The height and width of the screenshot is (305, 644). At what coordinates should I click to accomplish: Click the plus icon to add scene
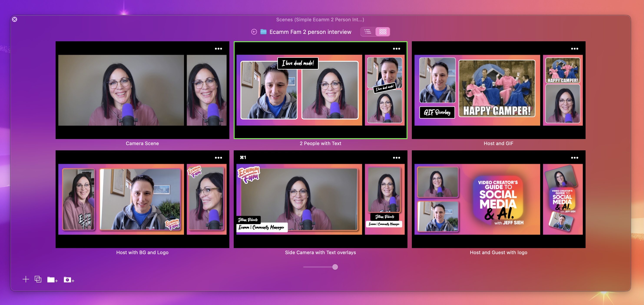pyautogui.click(x=26, y=279)
